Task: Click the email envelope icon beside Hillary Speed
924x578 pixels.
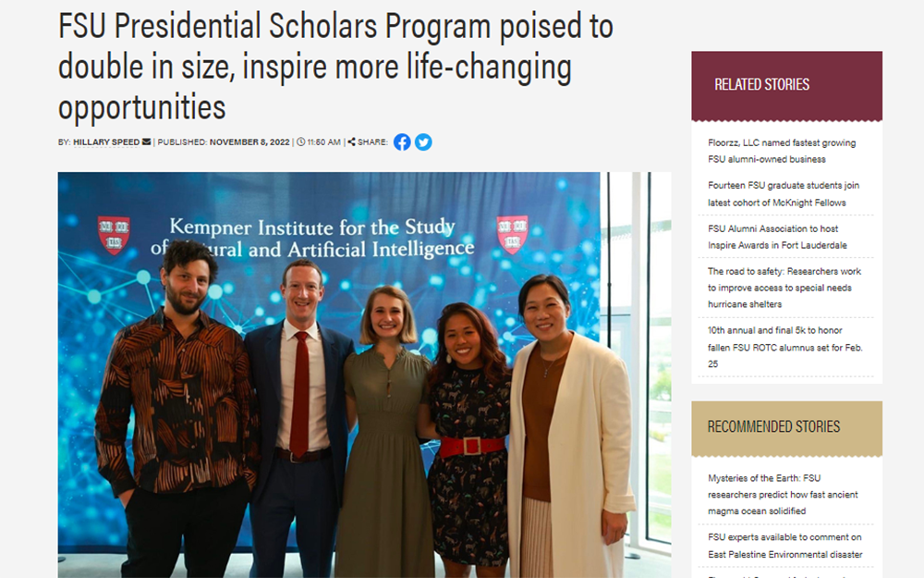Action: click(x=145, y=141)
